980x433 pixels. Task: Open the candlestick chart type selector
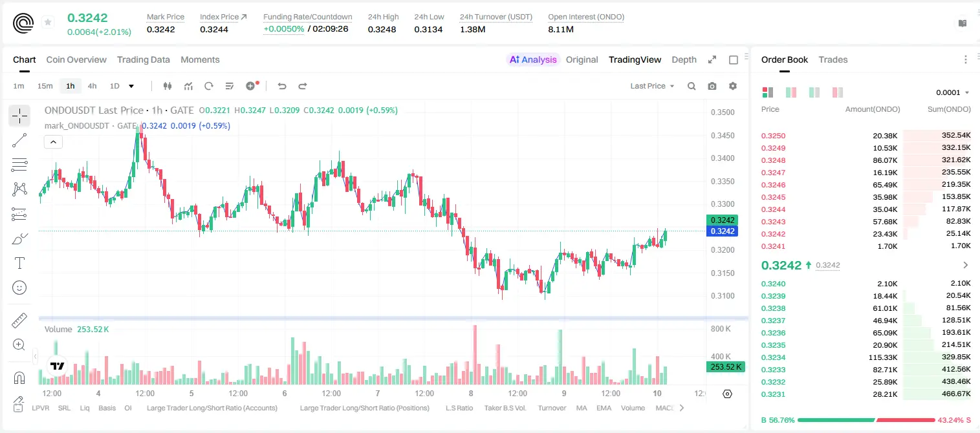pyautogui.click(x=168, y=86)
